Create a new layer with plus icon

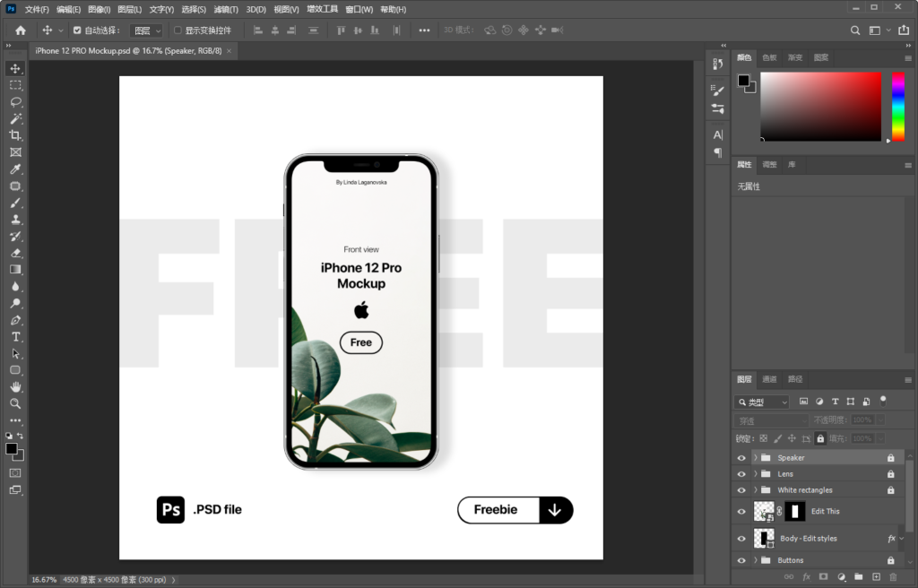(x=876, y=577)
